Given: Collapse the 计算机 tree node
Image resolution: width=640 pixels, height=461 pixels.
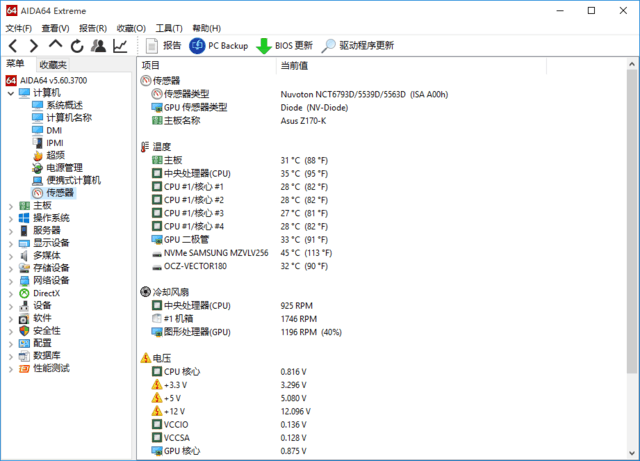Looking at the screenshot, I should pyautogui.click(x=11, y=94).
